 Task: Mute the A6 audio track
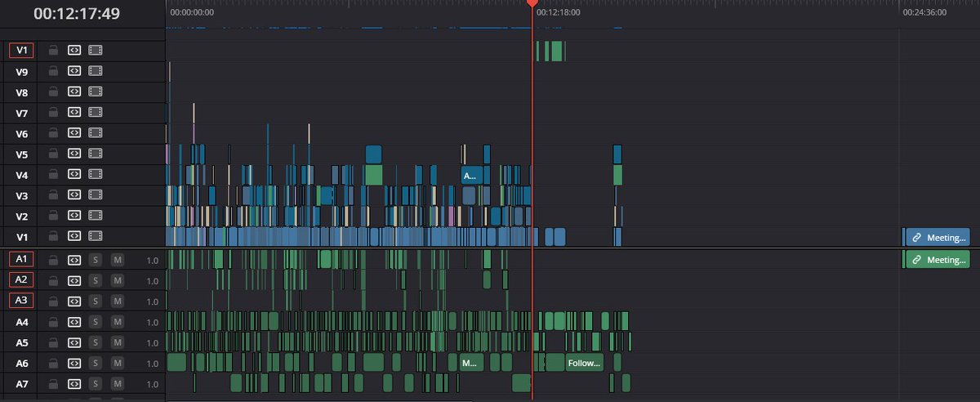click(x=118, y=364)
